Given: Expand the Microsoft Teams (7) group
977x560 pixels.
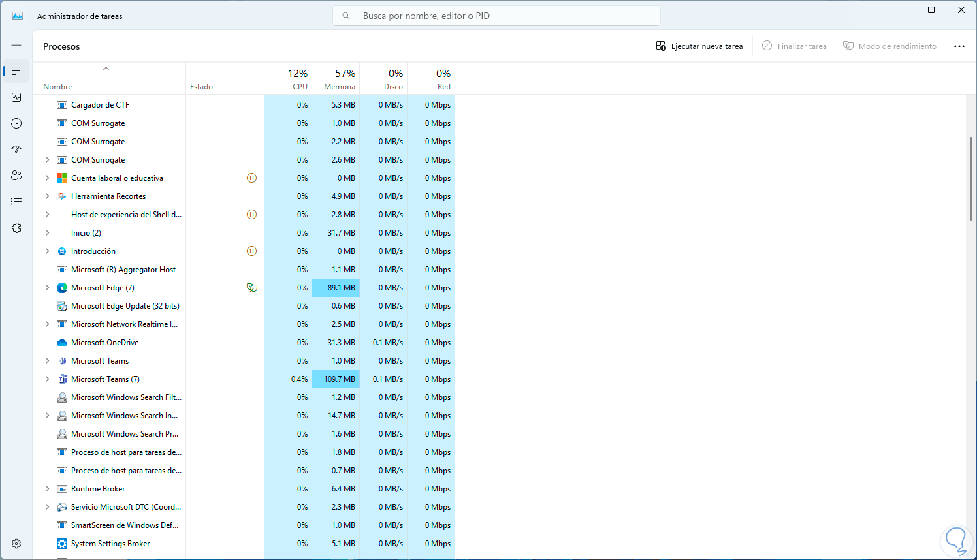Looking at the screenshot, I should click(x=47, y=379).
